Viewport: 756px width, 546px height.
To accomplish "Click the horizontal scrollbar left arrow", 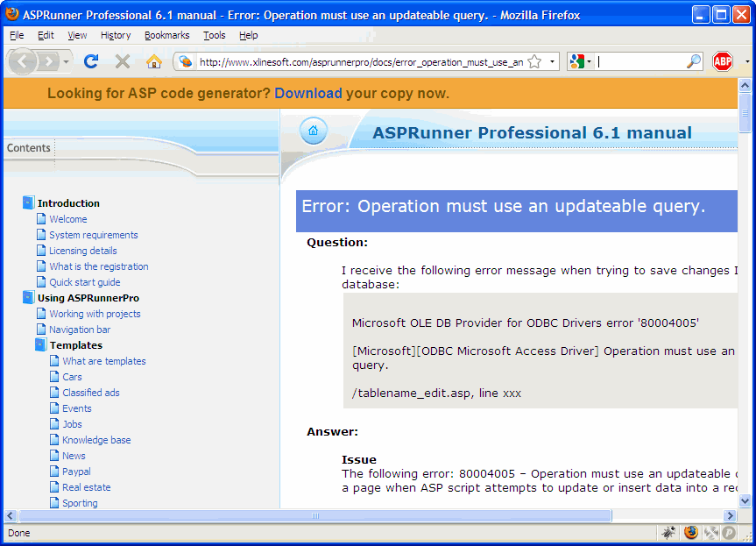I will click(11, 515).
